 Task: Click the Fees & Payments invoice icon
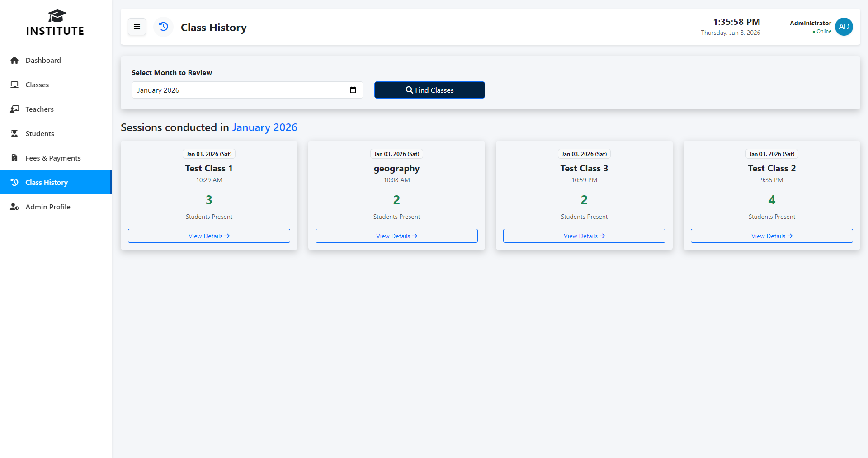[14, 158]
